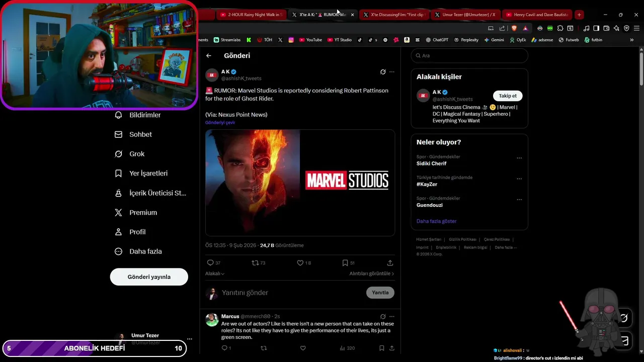
Task: Expand Daha fazla footer links
Action: click(x=506, y=247)
